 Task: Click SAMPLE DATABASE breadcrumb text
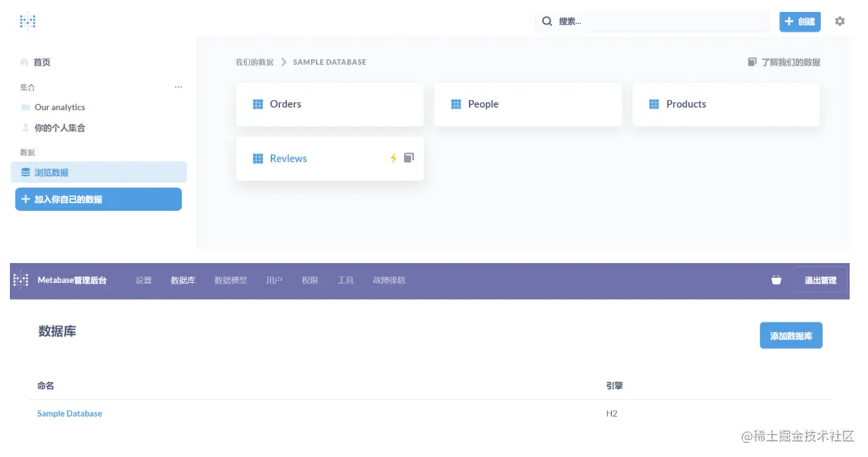(x=329, y=62)
